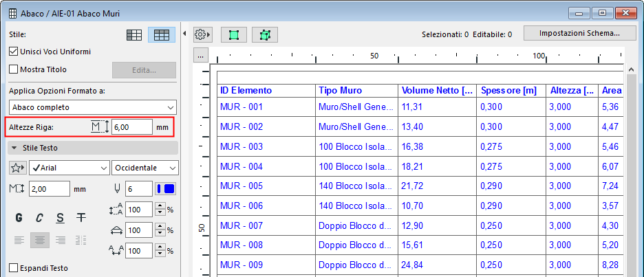This screenshot has height=277, width=644.
Task: Collapse left panel with small arrow
Action: click(x=184, y=33)
